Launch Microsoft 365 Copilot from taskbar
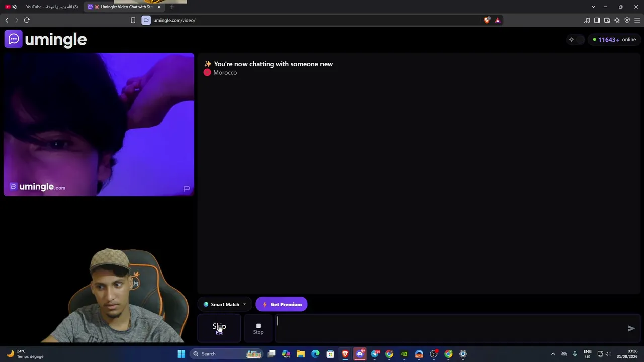Screen dimensions: 644x362 [x=286, y=354]
